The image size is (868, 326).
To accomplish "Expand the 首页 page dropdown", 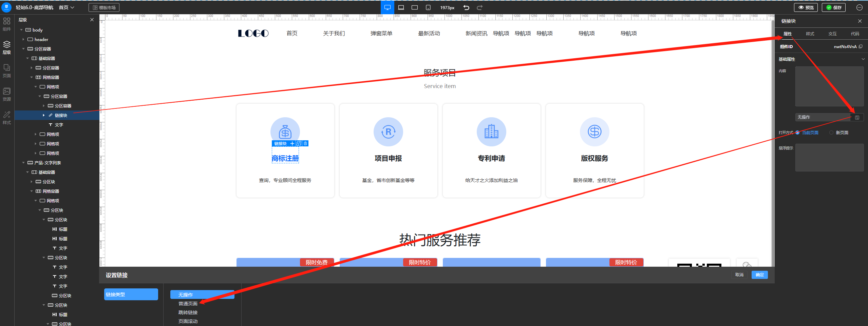I will coord(67,7).
